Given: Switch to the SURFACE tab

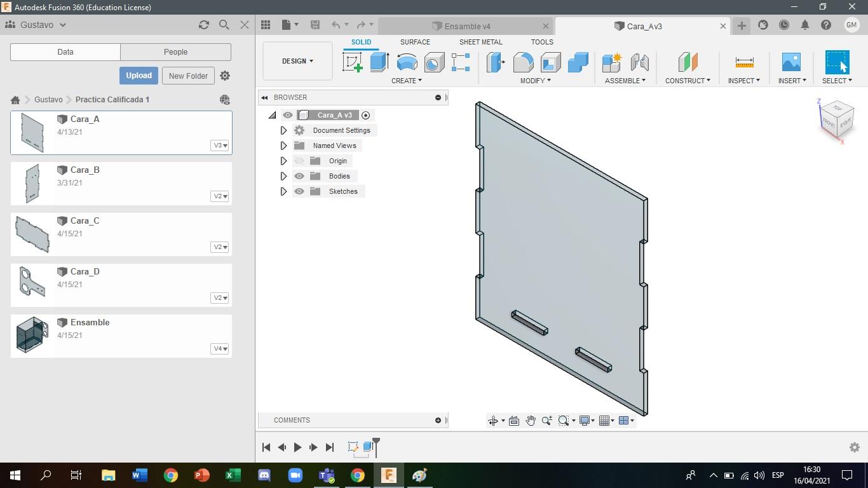Looking at the screenshot, I should [415, 42].
